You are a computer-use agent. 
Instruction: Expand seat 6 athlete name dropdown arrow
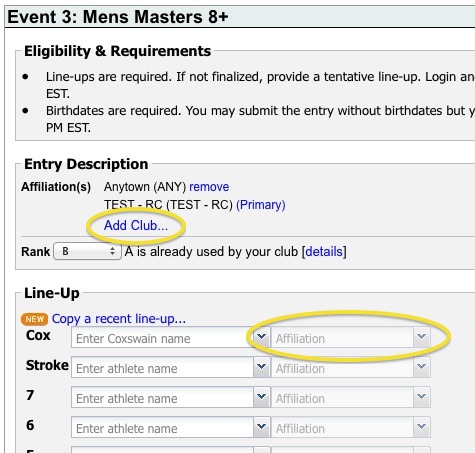[261, 427]
